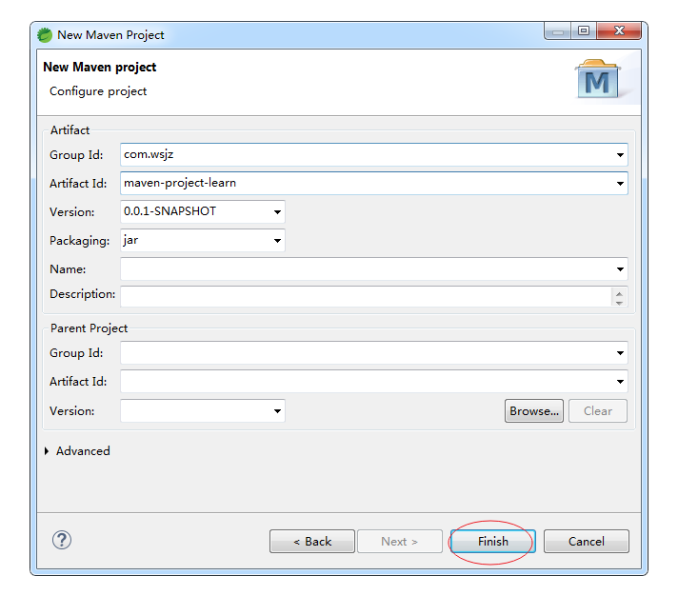Click the Finish button
The image size is (678, 616).
pos(493,541)
